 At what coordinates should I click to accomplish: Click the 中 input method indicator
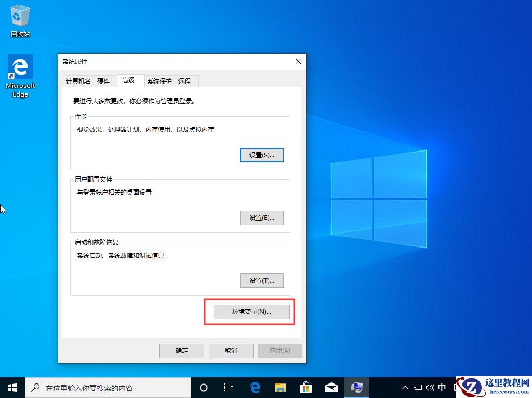point(442,387)
